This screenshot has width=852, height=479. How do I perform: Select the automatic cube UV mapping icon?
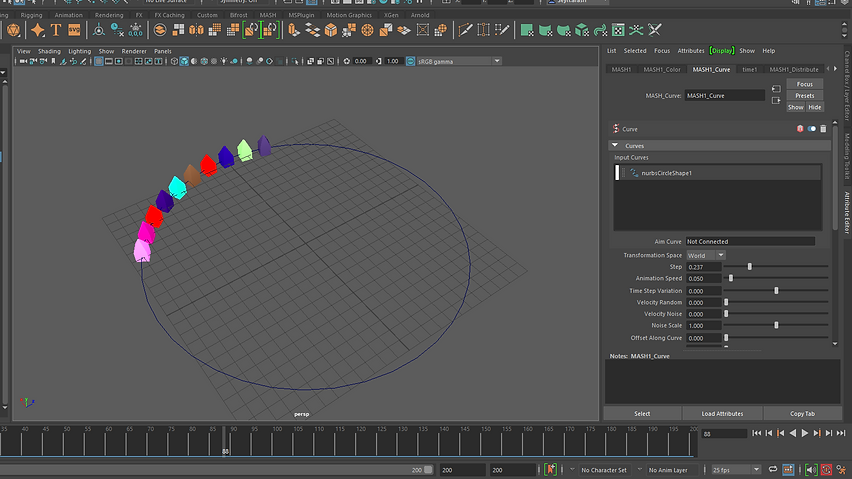[582, 30]
